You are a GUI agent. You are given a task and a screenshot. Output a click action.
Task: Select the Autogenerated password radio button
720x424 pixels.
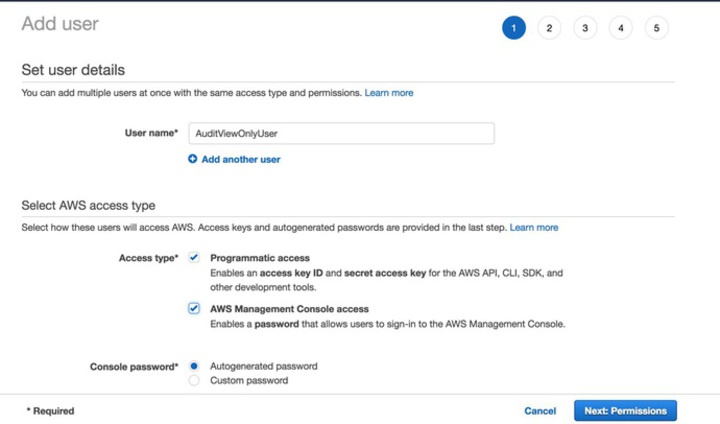click(194, 366)
